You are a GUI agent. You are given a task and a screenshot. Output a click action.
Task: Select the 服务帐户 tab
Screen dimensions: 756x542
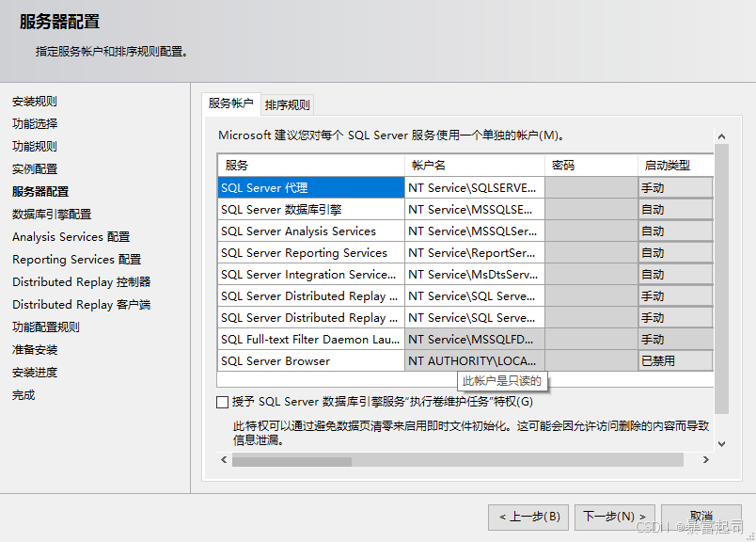click(230, 104)
